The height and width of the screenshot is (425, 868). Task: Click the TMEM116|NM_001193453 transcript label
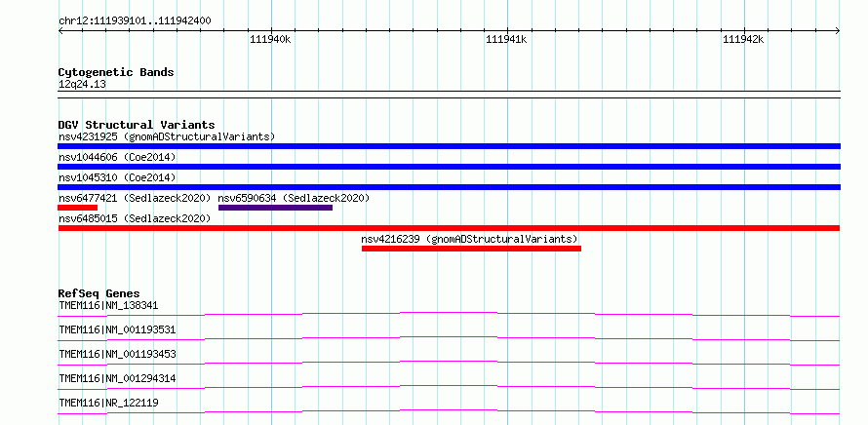(x=117, y=354)
